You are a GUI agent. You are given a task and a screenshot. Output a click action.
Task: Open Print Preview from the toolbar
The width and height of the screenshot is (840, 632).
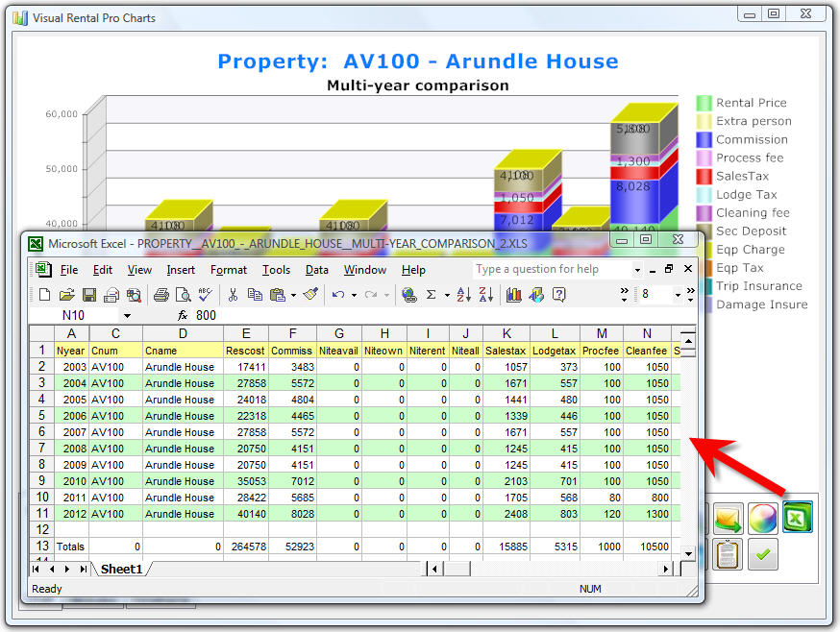click(x=184, y=295)
